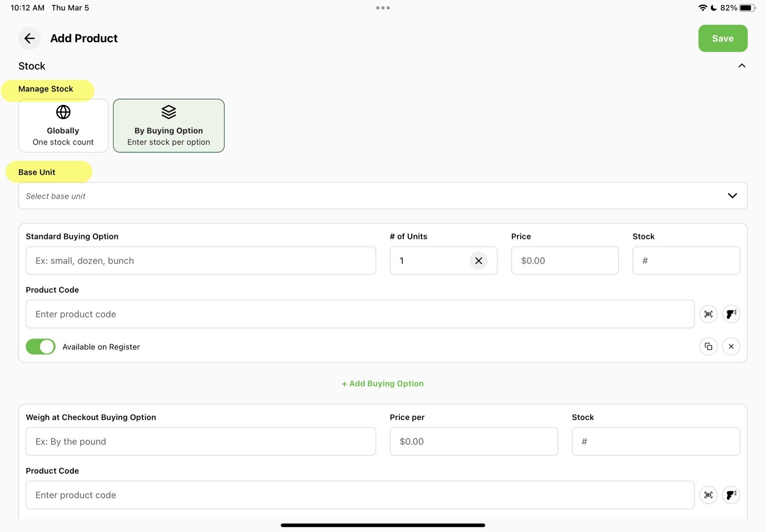Screen dimensions: 766x532
Task: Open the Select base unit dropdown
Action: pyautogui.click(x=383, y=196)
